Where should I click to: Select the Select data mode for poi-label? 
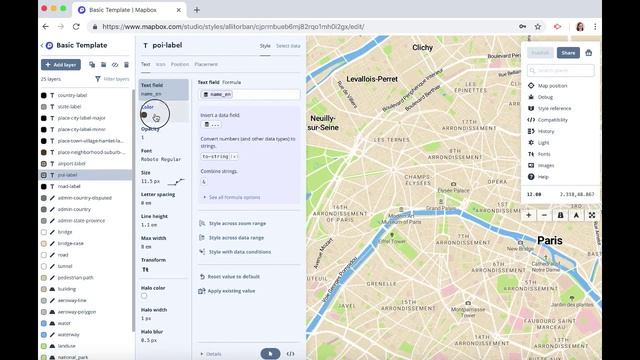coord(288,46)
